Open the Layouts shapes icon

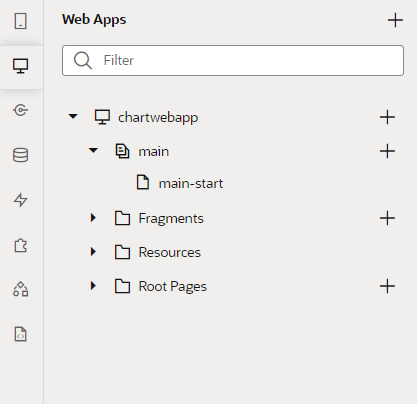coord(21,289)
